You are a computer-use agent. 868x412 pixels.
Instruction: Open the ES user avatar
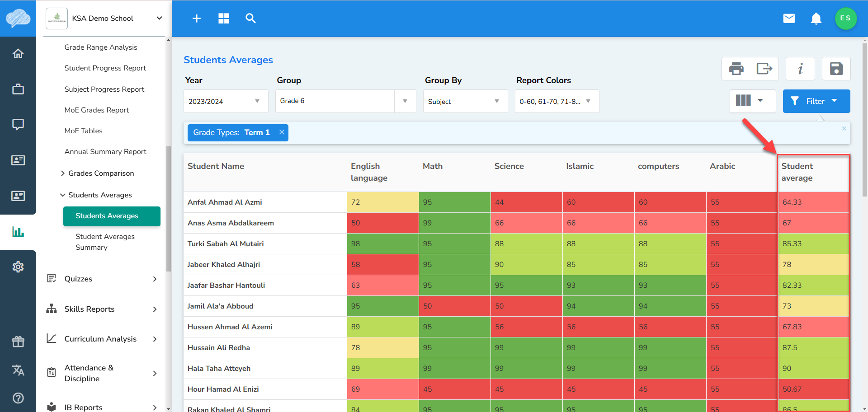coord(845,19)
